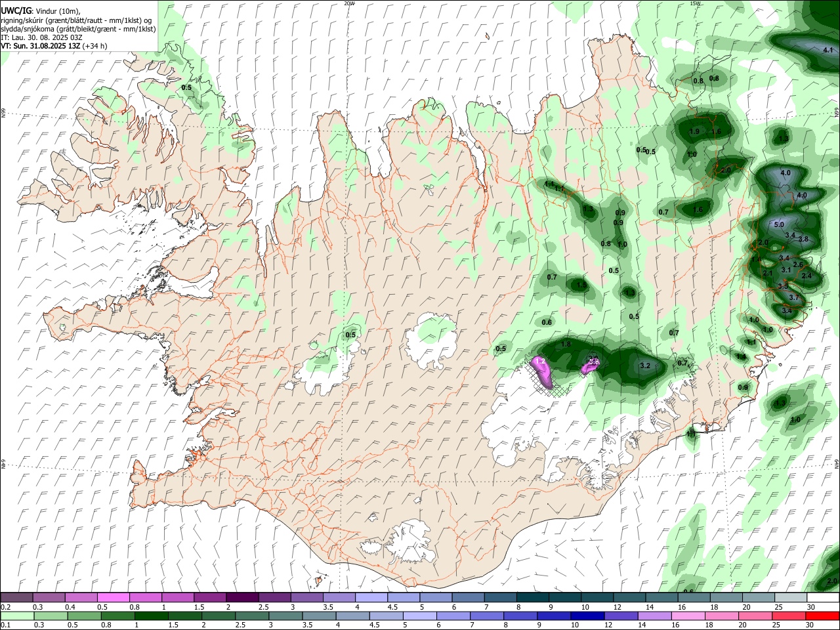Click the light grey 25 snow-scale swatch
The height and width of the screenshot is (630, 840).
pos(791,598)
